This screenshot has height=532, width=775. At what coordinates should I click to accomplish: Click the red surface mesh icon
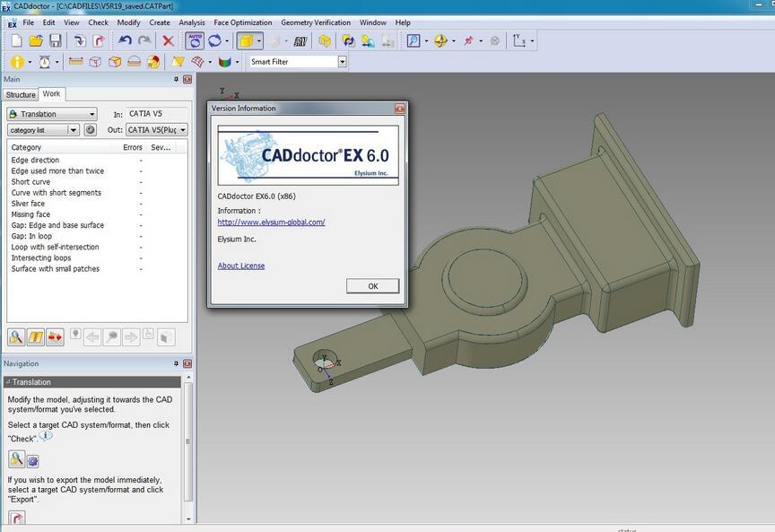coord(197,62)
